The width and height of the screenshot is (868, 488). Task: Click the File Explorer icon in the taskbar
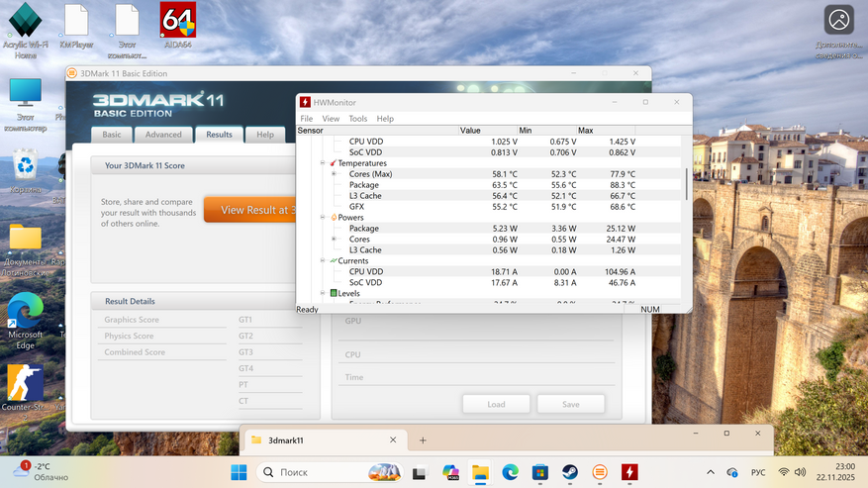[480, 472]
